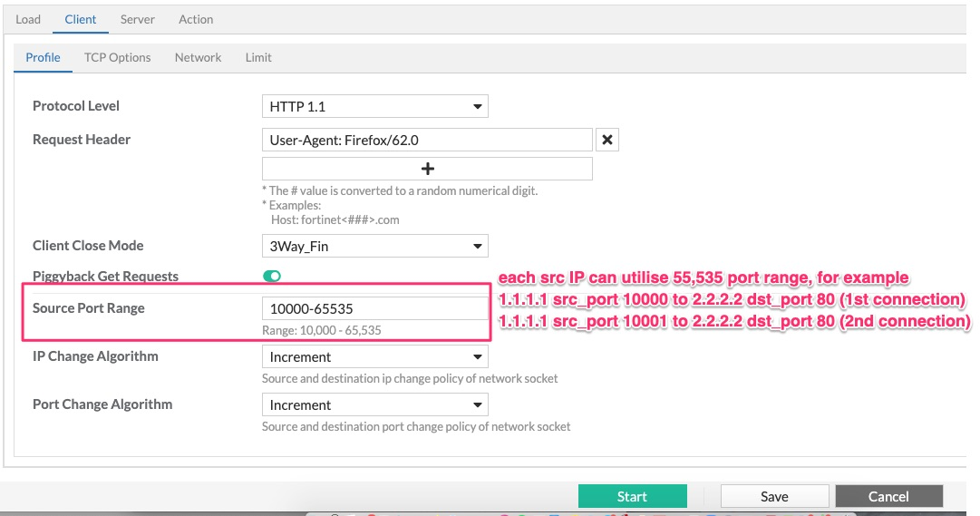
Task: Click the Source Port Range label
Action: [x=89, y=307]
